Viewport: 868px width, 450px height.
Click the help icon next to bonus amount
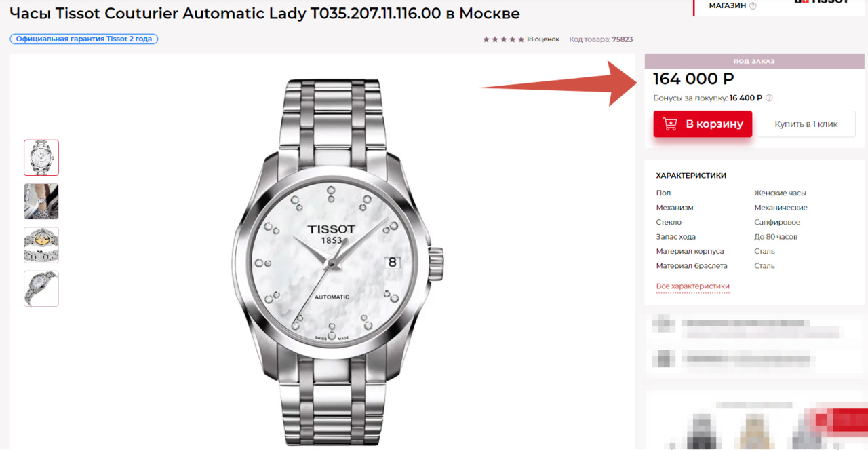point(769,98)
